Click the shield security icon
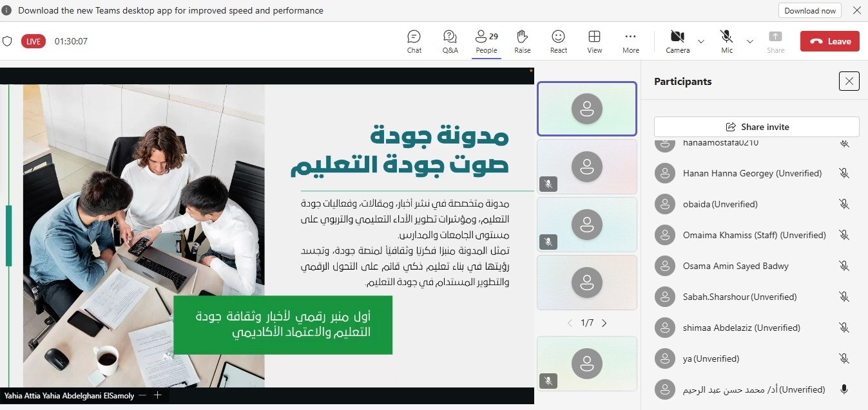868x410 pixels. click(8, 41)
